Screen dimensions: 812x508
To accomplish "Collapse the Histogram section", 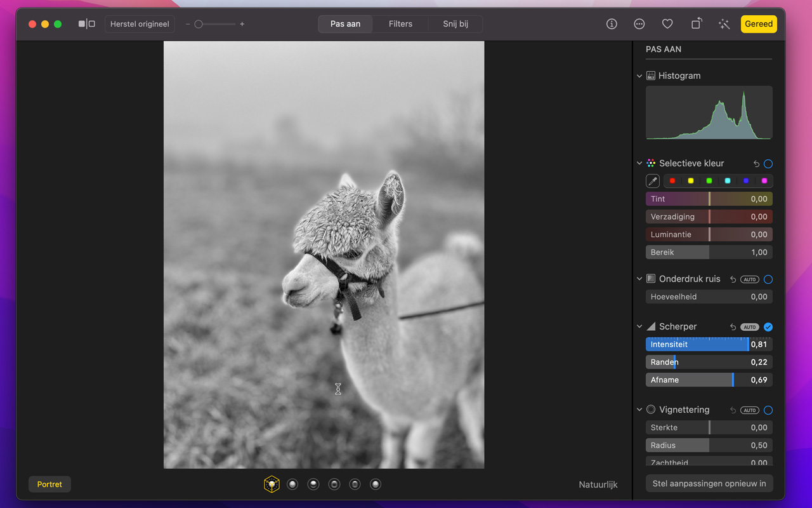I will point(639,76).
